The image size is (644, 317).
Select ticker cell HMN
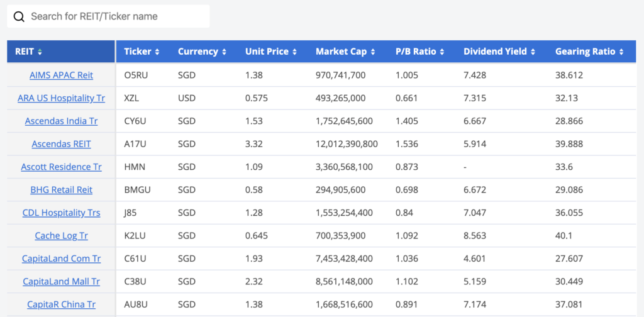coord(135,167)
